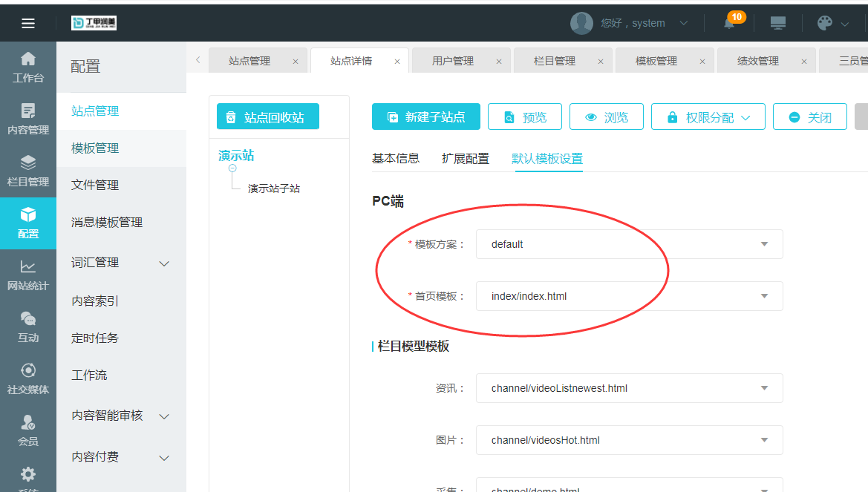Switch to 基本信息 sub-tab

pos(396,158)
